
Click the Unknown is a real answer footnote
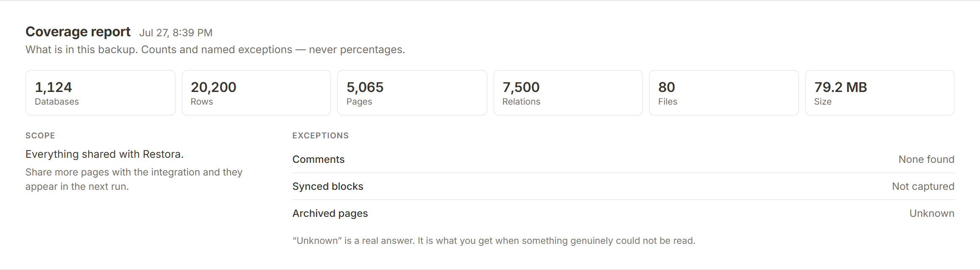coord(494,241)
